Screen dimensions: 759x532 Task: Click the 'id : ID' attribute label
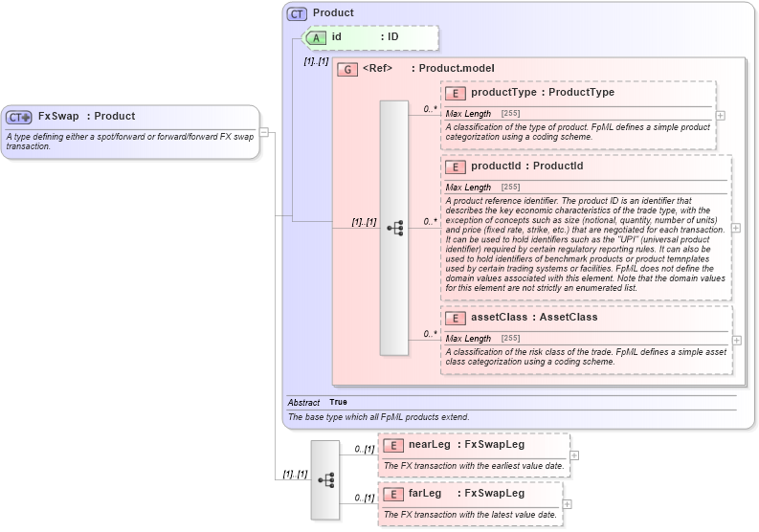coord(365,36)
